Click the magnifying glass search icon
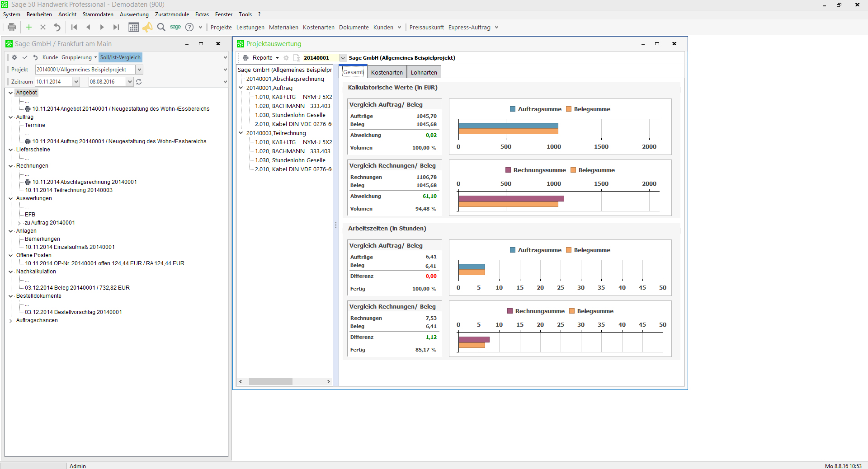Screen dimensions: 868x469 click(161, 27)
